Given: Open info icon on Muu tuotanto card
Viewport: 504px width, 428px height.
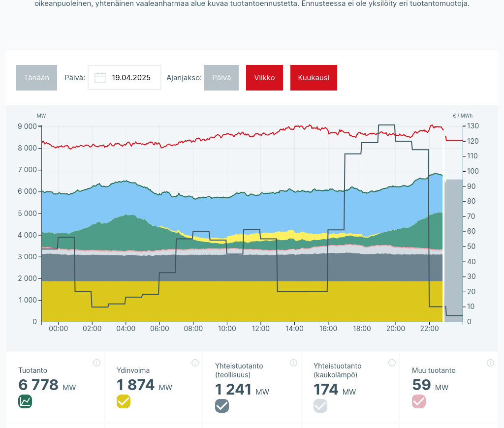Looking at the screenshot, I should click(490, 363).
